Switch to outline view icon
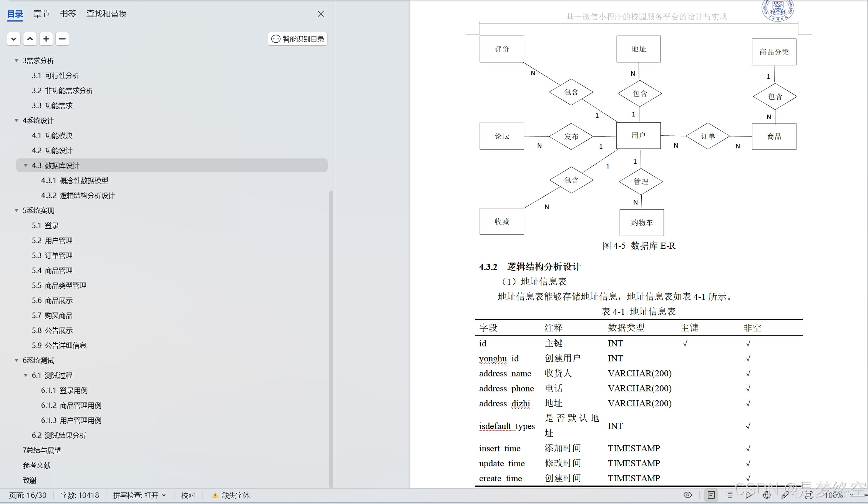868x504 pixels. tap(729, 495)
